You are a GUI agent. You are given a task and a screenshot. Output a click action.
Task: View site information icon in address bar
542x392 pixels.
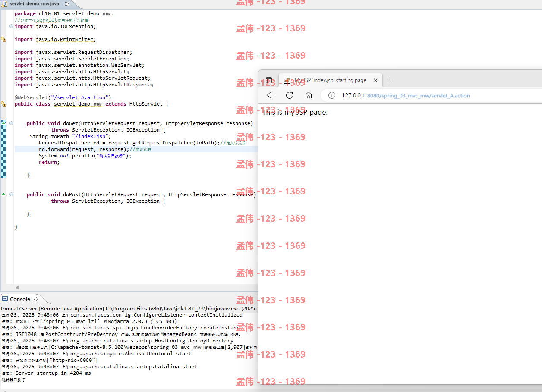[x=331, y=95]
